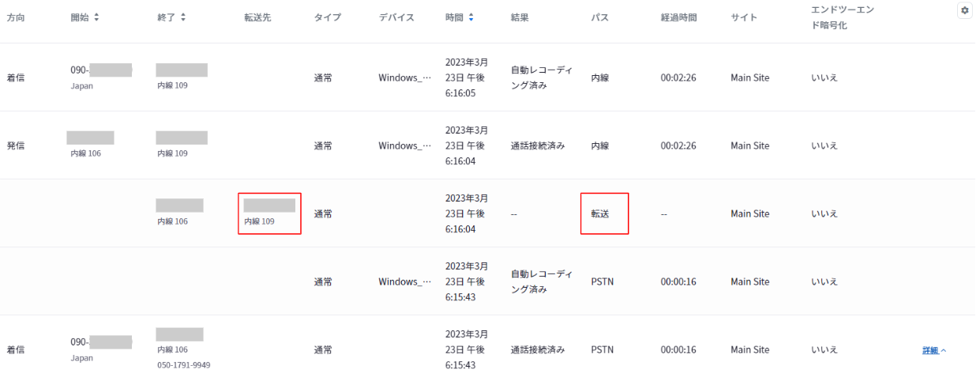
Task: Click the red-outlined 内線 109 transfer destination
Action: coord(269,213)
